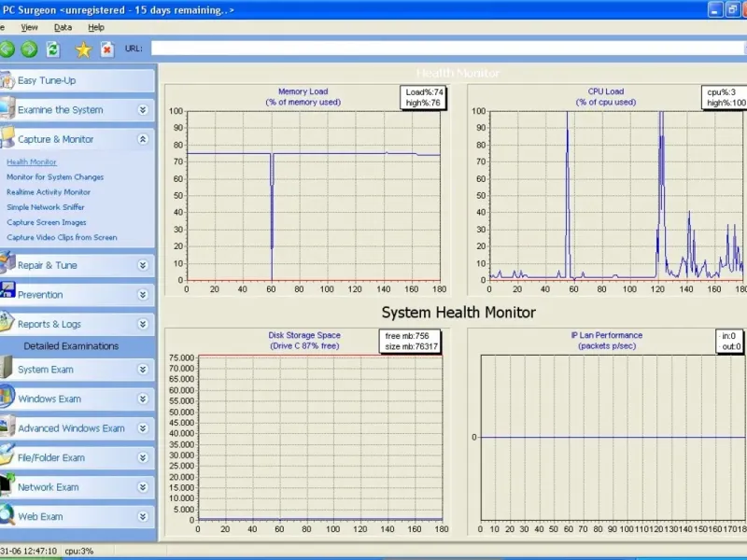
Task: Open the Help menu
Action: 96,27
